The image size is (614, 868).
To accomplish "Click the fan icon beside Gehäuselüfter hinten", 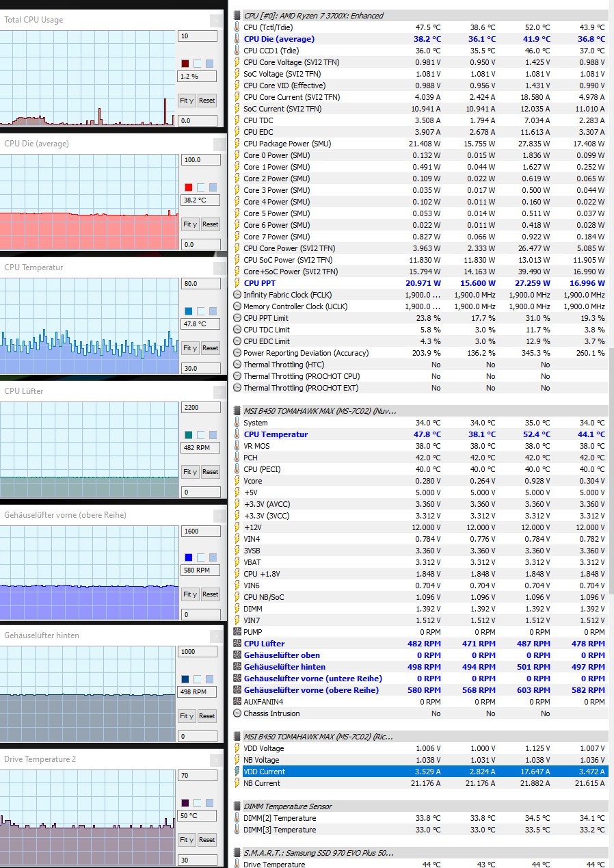I will 237,667.
